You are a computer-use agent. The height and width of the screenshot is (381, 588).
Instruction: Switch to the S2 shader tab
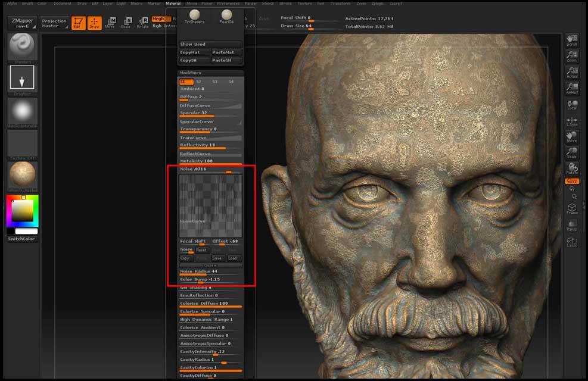pyautogui.click(x=199, y=81)
